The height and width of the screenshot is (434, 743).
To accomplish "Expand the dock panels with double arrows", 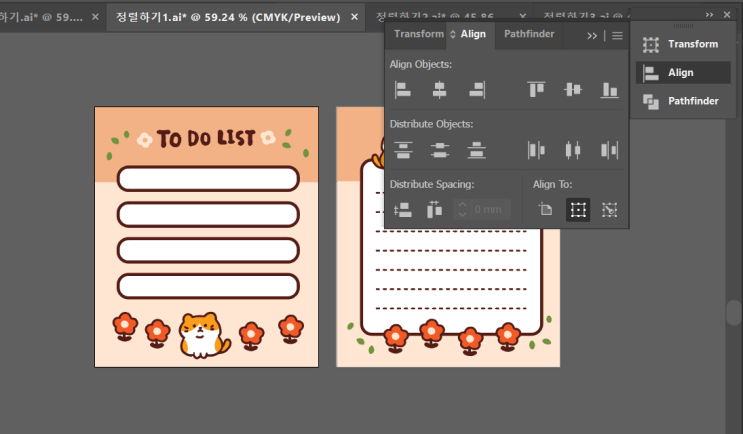I will pyautogui.click(x=709, y=15).
